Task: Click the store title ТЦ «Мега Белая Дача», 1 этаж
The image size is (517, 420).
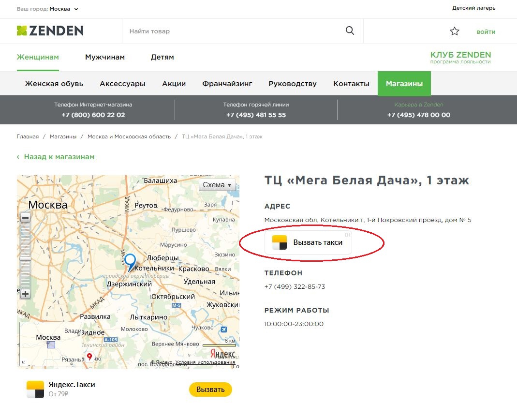Action: (367, 180)
